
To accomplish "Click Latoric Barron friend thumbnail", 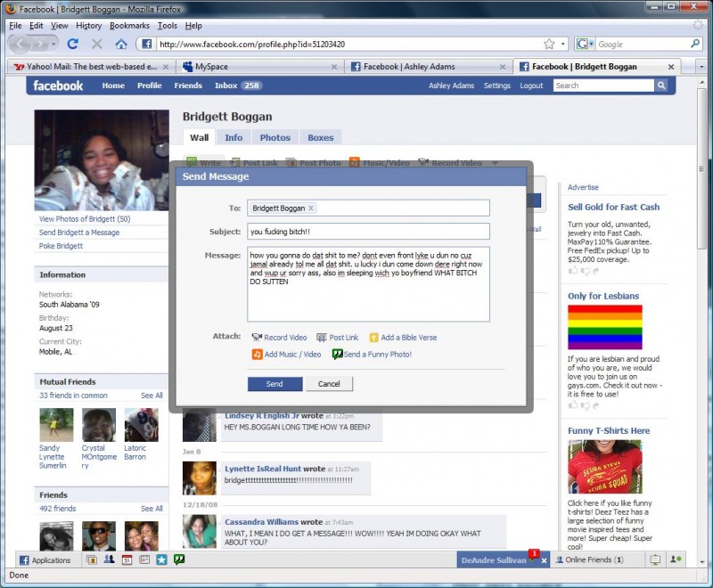I will [x=142, y=425].
